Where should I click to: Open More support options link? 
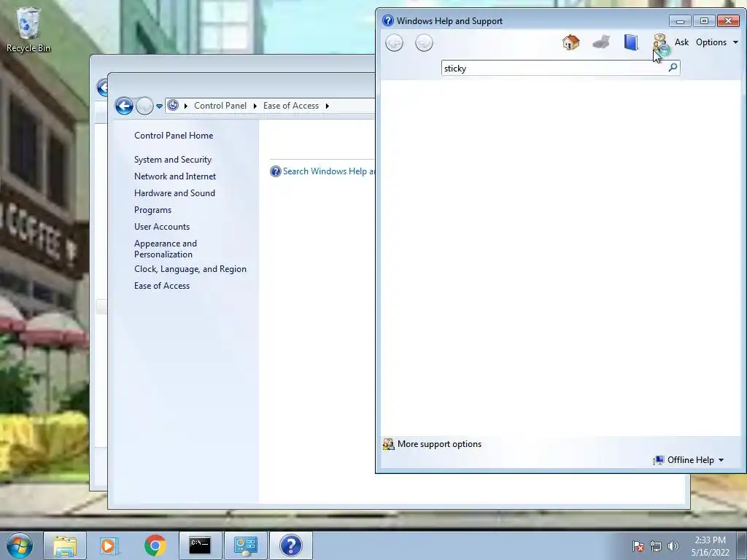click(439, 444)
